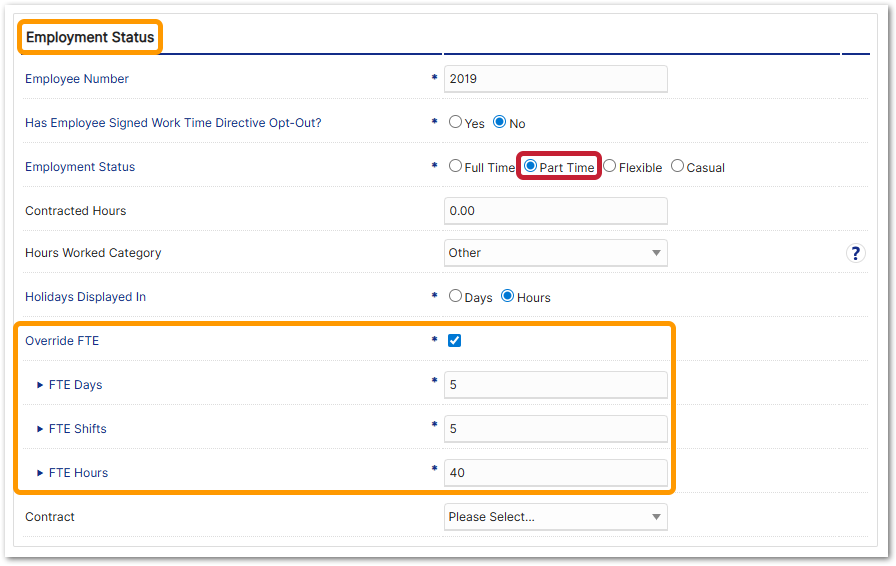Expand the FTE Shifts arrow
896x566 pixels.
[x=40, y=429]
